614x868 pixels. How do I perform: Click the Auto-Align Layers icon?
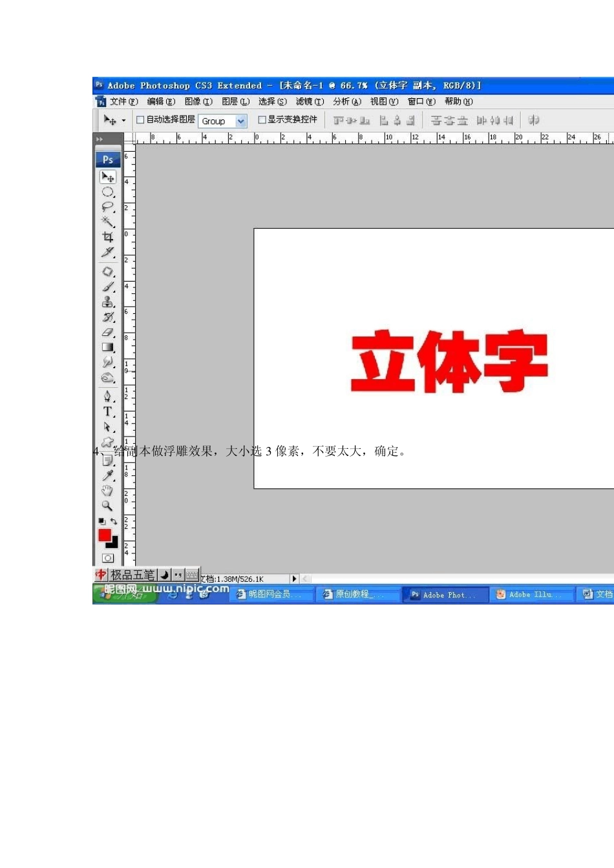coord(534,120)
